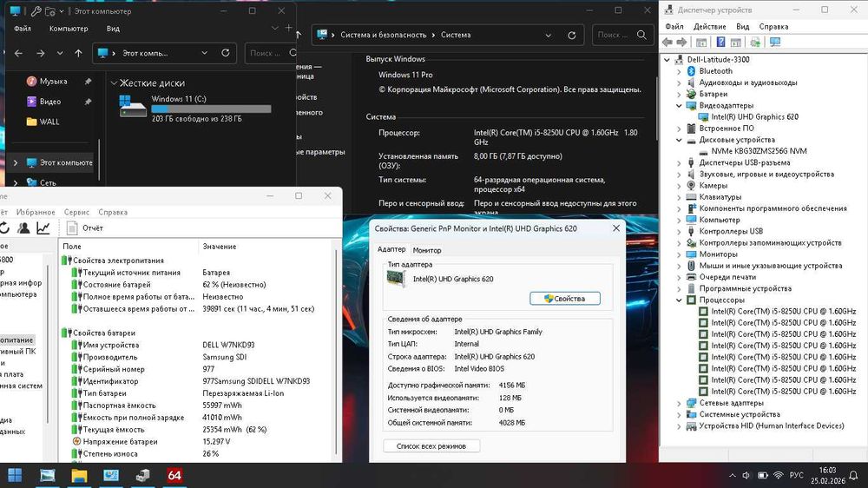Image resolution: width=868 pixels, height=488 pixels.
Task: Expand the Bluetooth node
Action: coord(680,71)
